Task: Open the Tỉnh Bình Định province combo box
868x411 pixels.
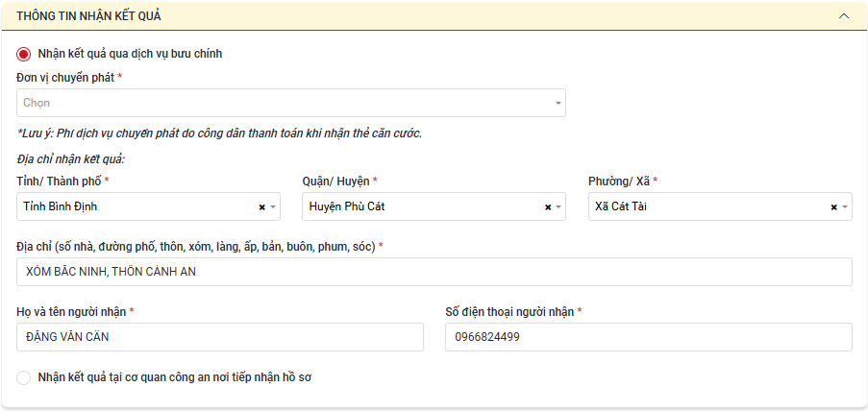Action: point(148,206)
